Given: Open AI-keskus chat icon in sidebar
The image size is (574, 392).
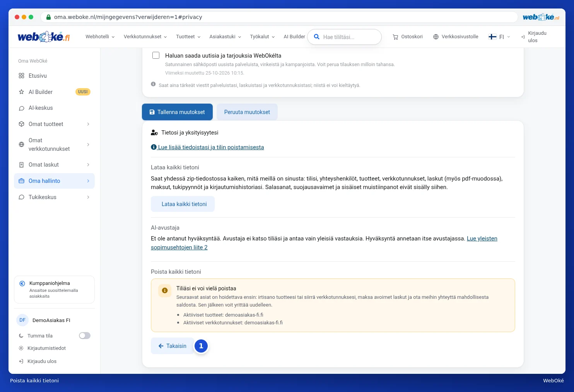Looking at the screenshot, I should pyautogui.click(x=22, y=108).
